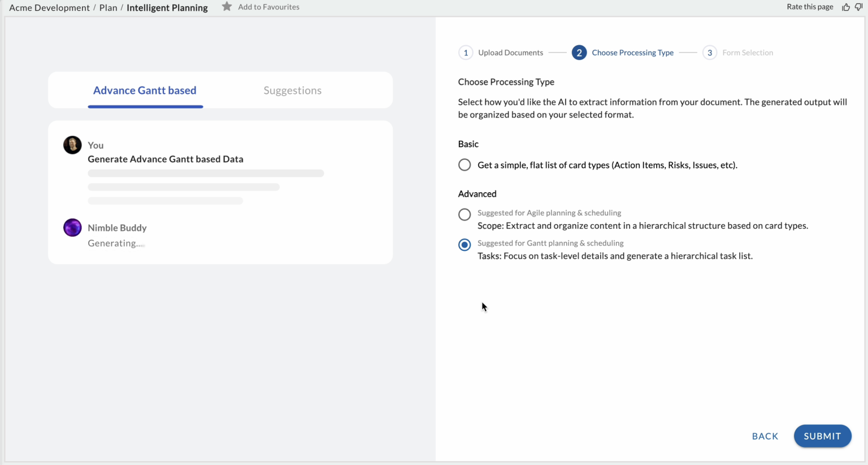868x465 pixels.
Task: Click the BACK button
Action: (x=765, y=436)
